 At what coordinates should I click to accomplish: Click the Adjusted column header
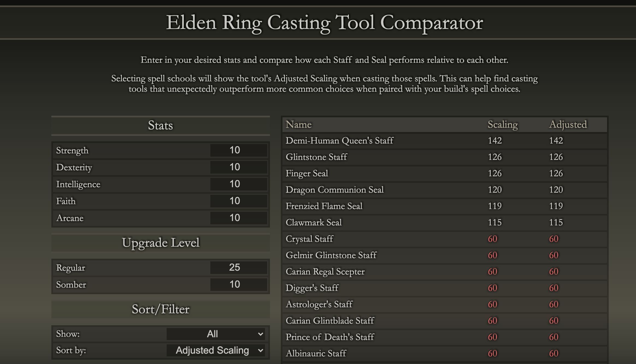[x=568, y=125]
